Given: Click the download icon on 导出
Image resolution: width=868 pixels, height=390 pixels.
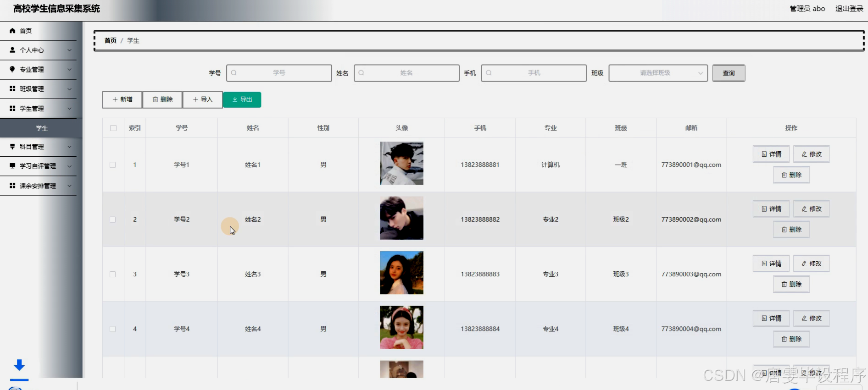Looking at the screenshot, I should pos(235,99).
